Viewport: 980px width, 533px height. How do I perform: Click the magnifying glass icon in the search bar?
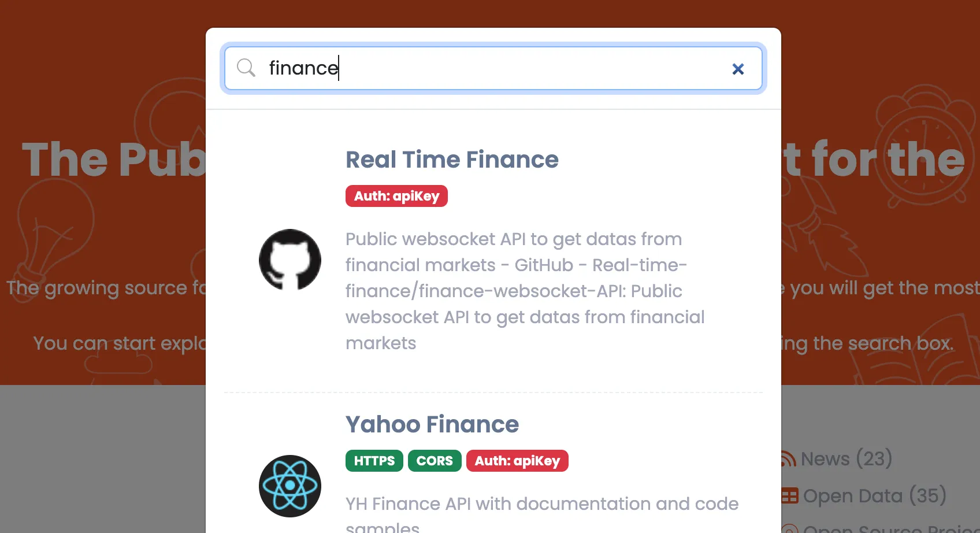click(x=246, y=68)
